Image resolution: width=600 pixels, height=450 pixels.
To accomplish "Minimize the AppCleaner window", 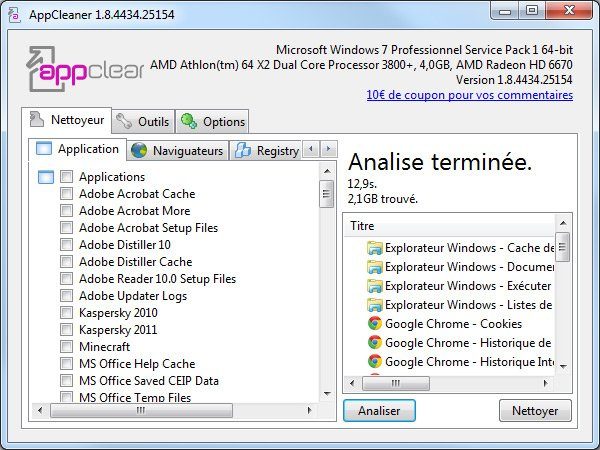I will click(x=504, y=11).
